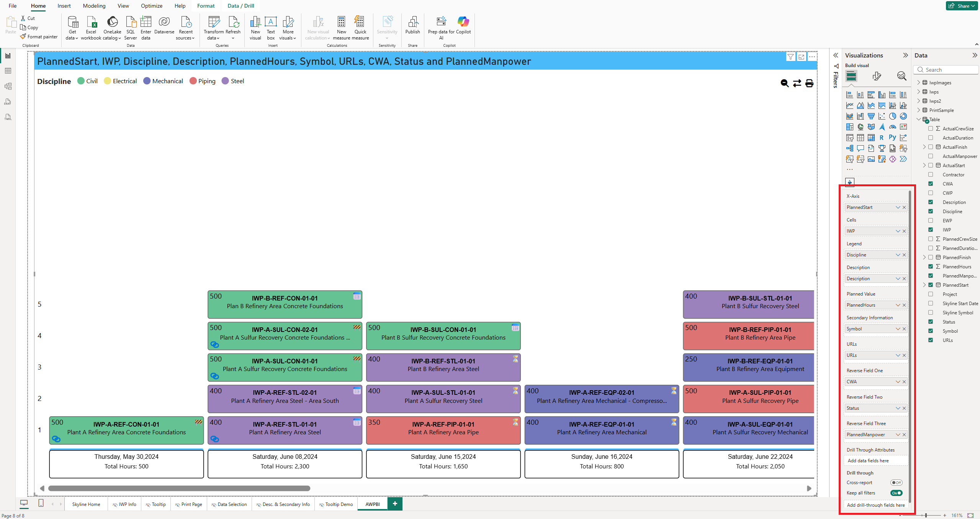This screenshot has height=519, width=980.
Task: Toggle Keep all filters switch
Action: coord(896,493)
